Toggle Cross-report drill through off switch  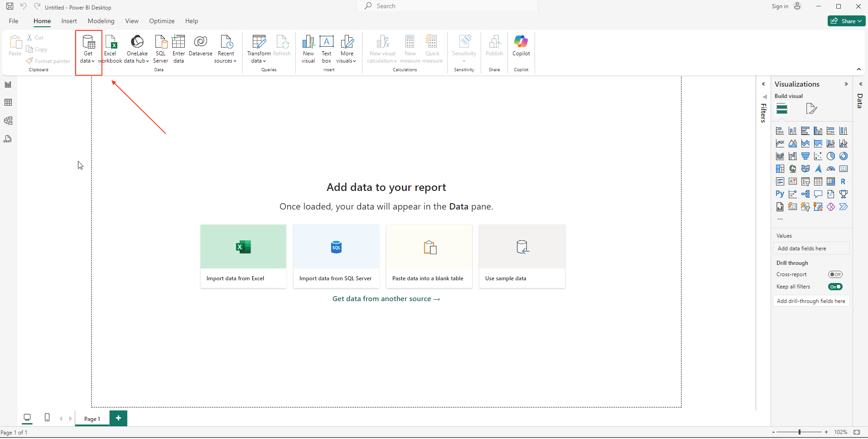(x=835, y=274)
